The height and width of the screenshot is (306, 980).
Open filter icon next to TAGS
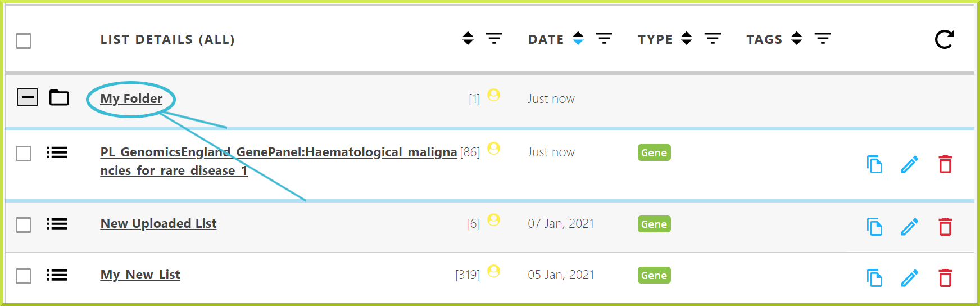tap(823, 38)
